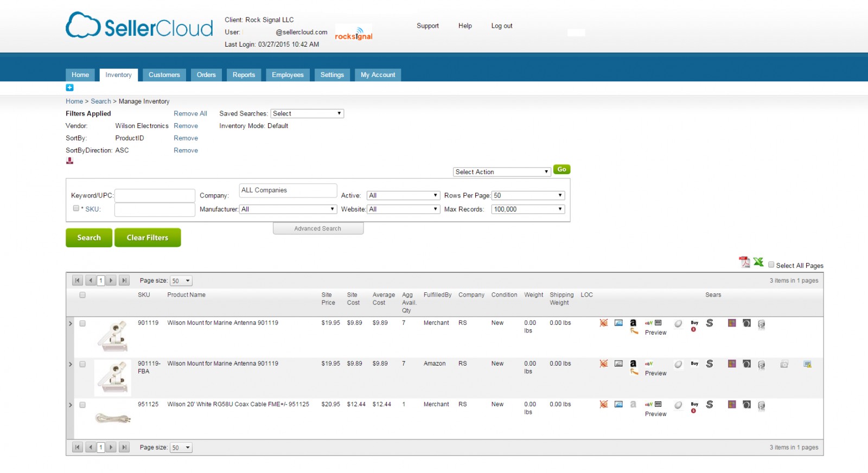Image resolution: width=868 pixels, height=473 pixels.
Task: Open the Customers tab
Action: (x=164, y=75)
